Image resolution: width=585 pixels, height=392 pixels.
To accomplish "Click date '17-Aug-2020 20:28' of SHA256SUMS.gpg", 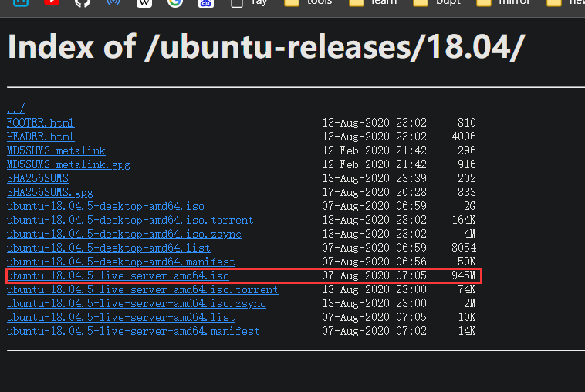I will coord(374,192).
